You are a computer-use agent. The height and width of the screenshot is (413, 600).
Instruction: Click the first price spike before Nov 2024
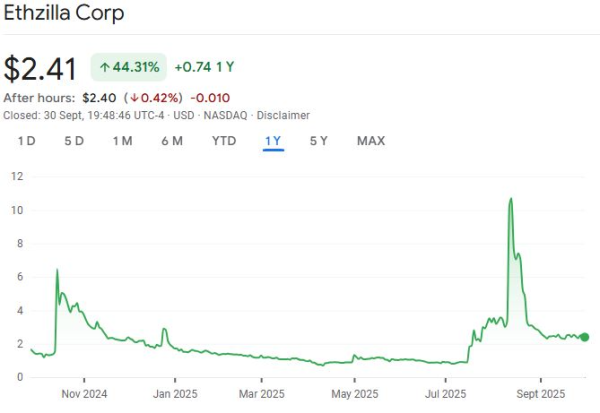(57, 270)
